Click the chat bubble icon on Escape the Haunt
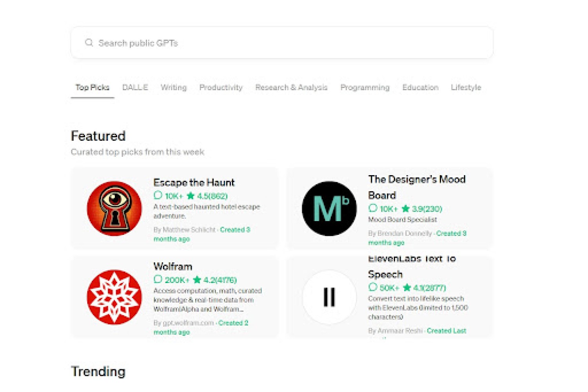This screenshot has height=392, width=588. (x=158, y=195)
